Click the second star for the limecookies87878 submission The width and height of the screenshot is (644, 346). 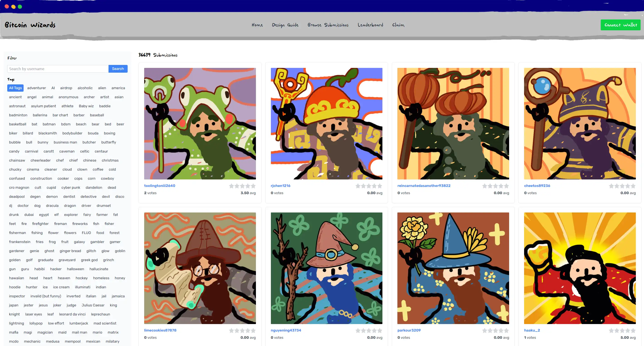pyautogui.click(x=237, y=331)
